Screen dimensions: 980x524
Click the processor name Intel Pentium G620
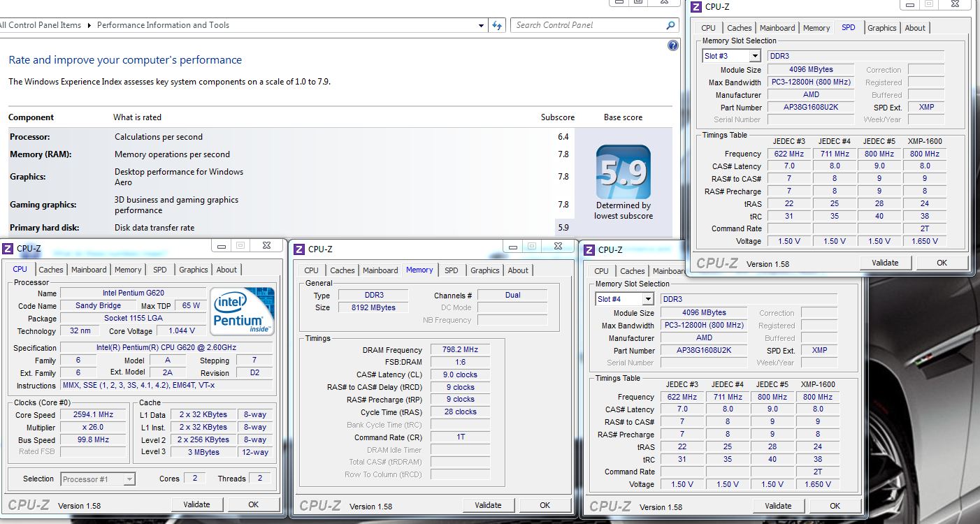point(134,293)
